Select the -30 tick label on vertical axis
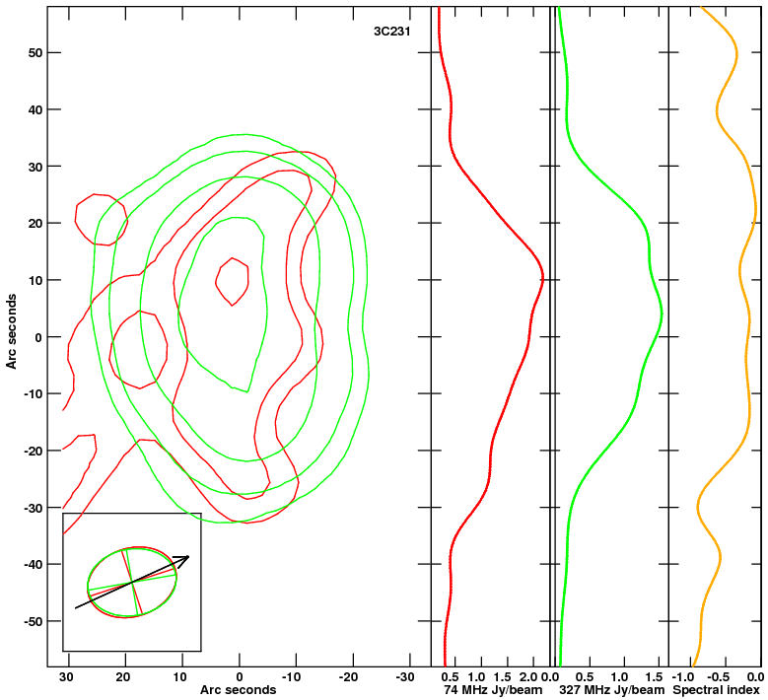768x700 pixels. click(x=34, y=508)
